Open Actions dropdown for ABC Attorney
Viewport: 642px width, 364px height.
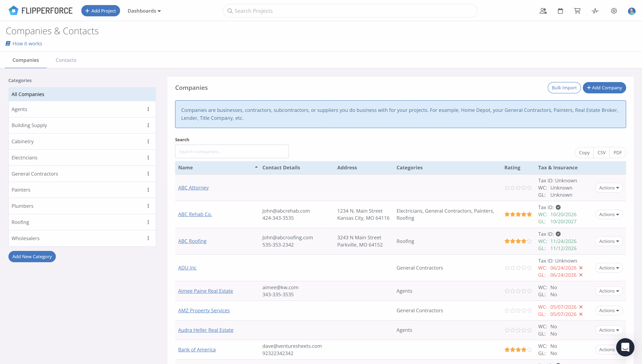(609, 188)
